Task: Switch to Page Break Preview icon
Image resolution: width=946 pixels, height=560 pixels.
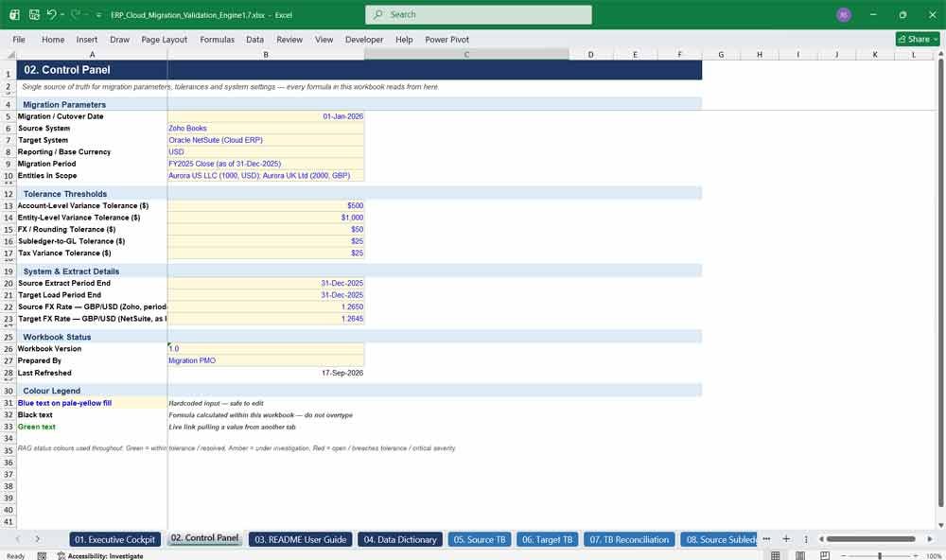Action: click(x=825, y=555)
